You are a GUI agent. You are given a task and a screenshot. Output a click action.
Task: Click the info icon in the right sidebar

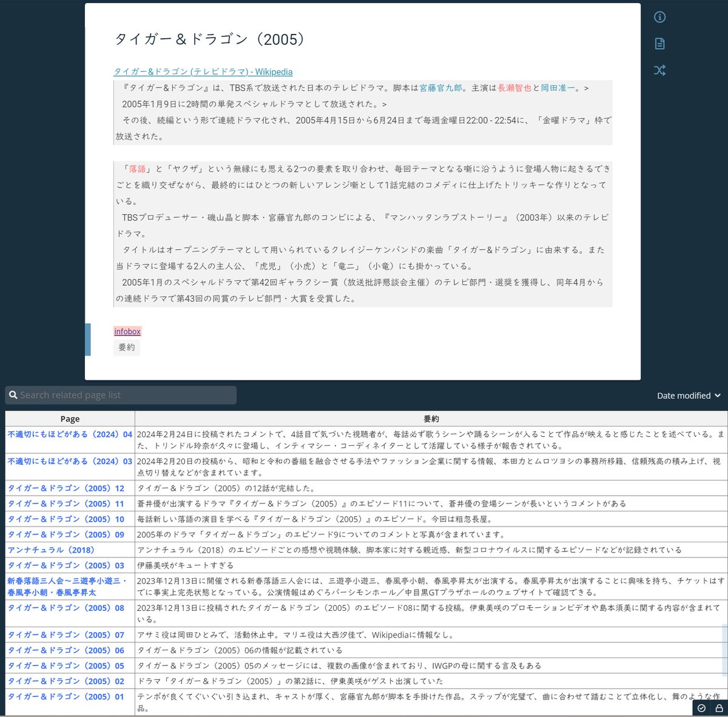pos(659,17)
